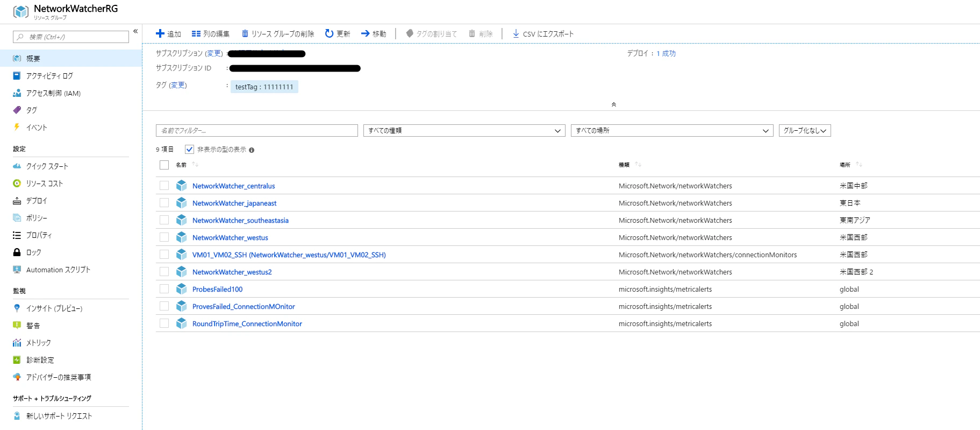
Task: Click リソース グループの削除 trash button
Action: point(277,34)
